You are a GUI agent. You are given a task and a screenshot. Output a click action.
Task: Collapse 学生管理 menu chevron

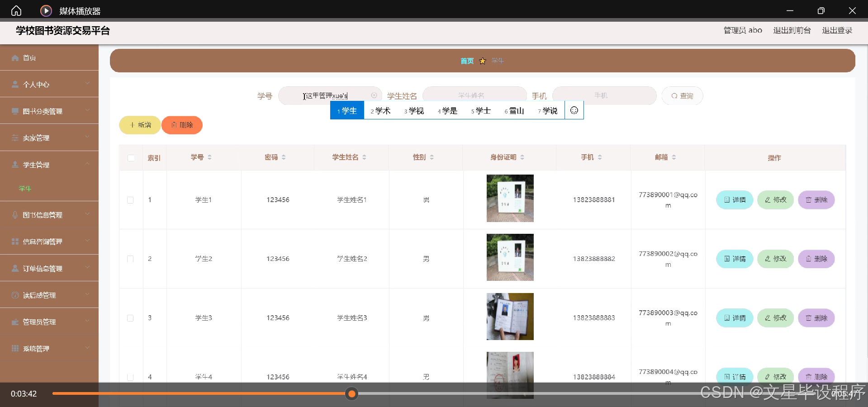tap(87, 164)
